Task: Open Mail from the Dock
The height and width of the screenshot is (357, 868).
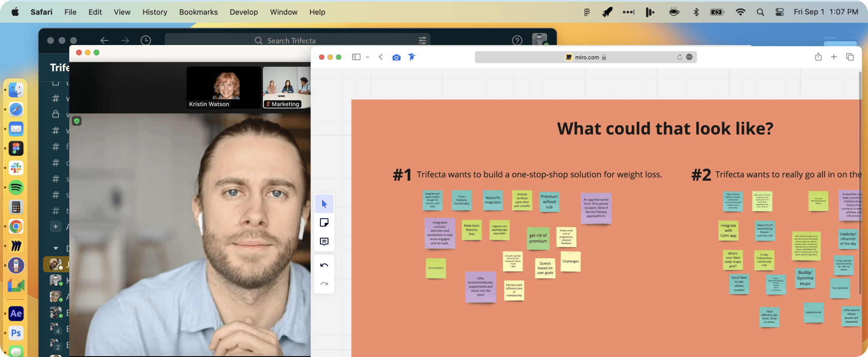Action: [16, 129]
